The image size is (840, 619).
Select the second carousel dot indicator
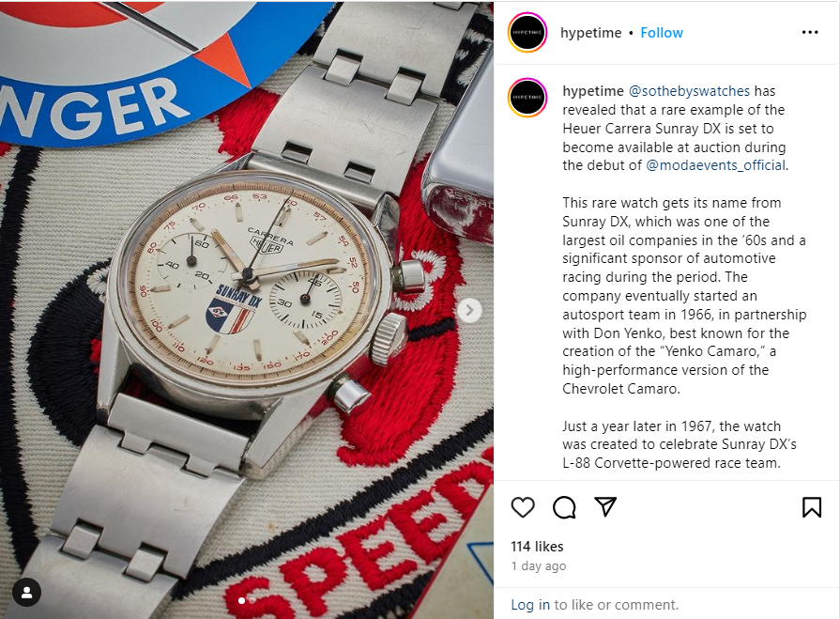[x=252, y=601]
